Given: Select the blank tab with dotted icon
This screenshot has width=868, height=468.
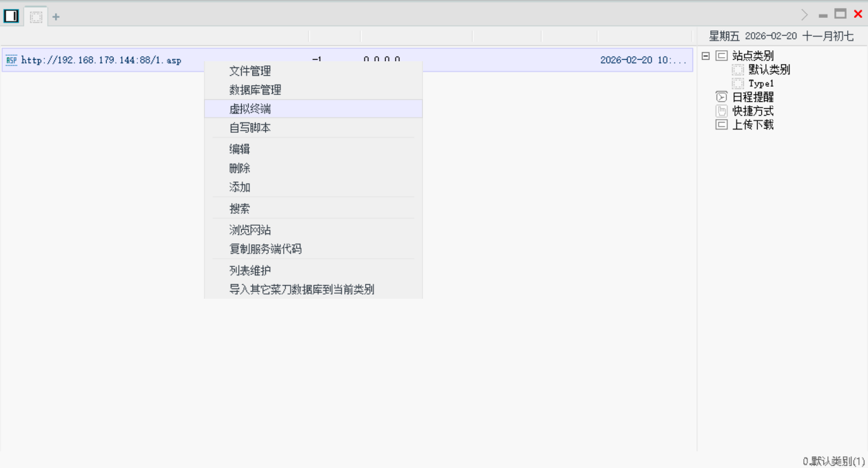Looking at the screenshot, I should (36, 17).
